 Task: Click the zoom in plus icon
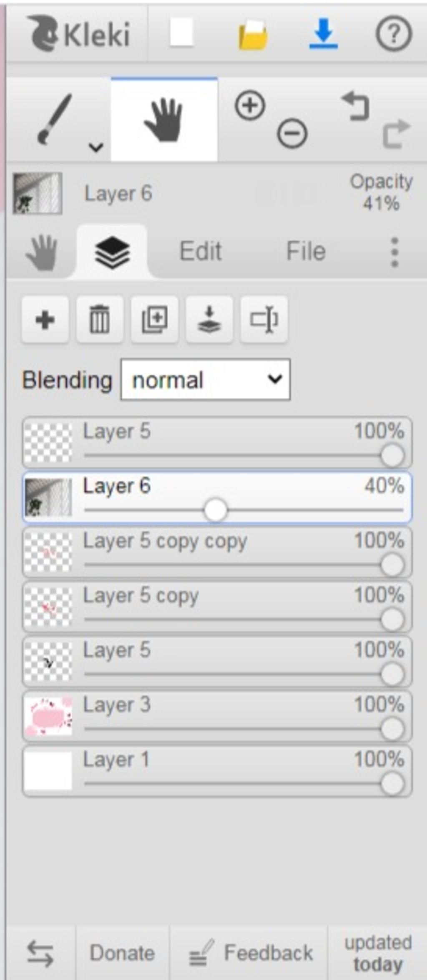point(250,105)
